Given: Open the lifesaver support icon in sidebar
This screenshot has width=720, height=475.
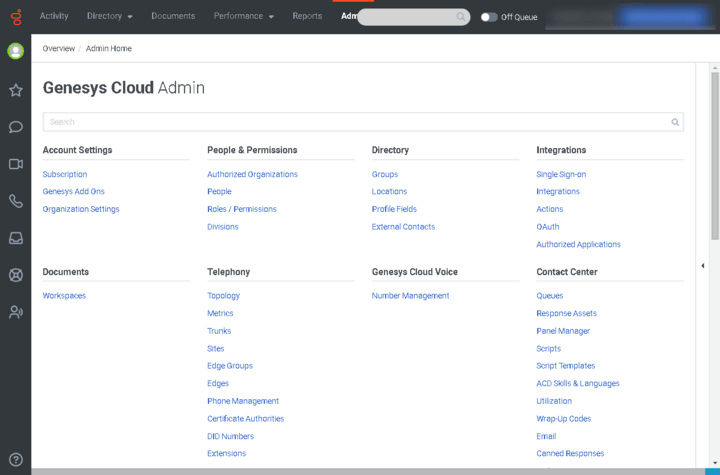Looking at the screenshot, I should coord(16,275).
